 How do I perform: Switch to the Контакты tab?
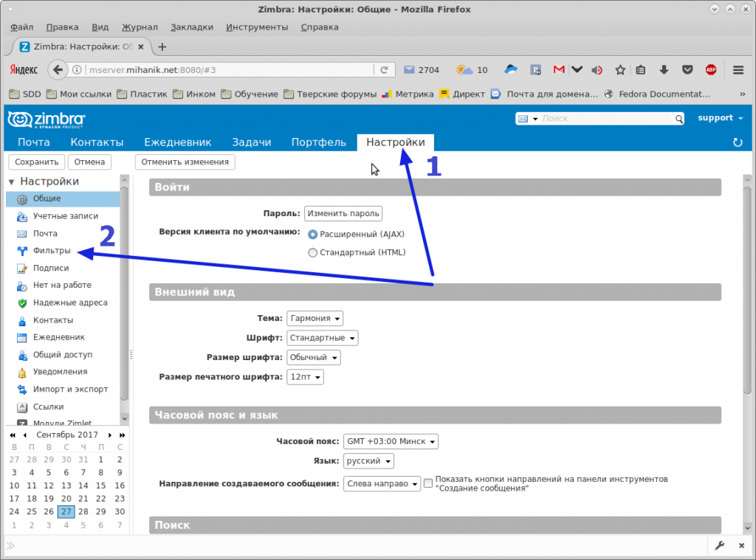97,142
